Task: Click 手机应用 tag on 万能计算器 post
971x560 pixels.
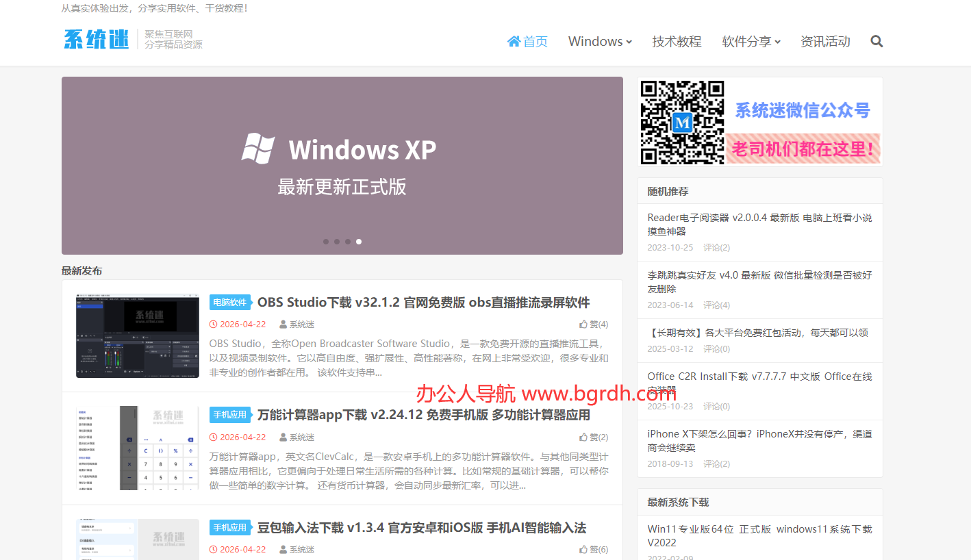Action: (x=230, y=415)
